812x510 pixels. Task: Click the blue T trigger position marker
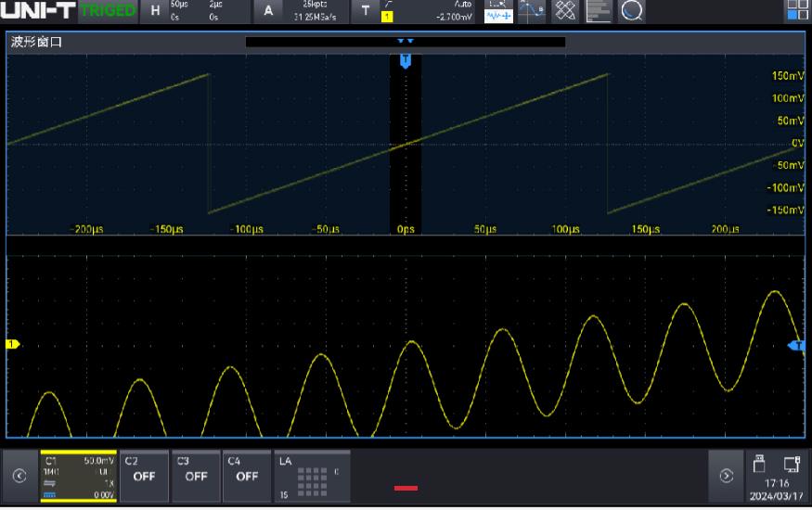pyautogui.click(x=405, y=60)
